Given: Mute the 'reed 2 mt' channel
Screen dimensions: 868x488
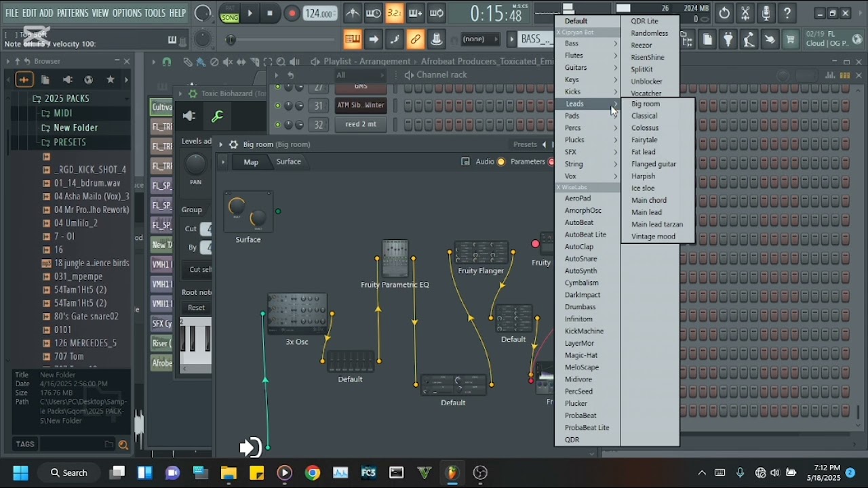Looking at the screenshot, I should pos(277,124).
